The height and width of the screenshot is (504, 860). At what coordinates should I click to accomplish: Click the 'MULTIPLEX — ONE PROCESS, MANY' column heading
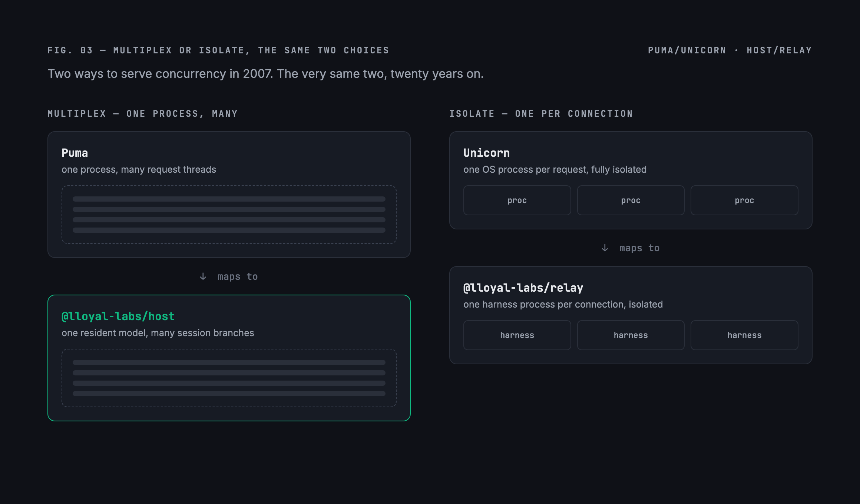pyautogui.click(x=143, y=114)
